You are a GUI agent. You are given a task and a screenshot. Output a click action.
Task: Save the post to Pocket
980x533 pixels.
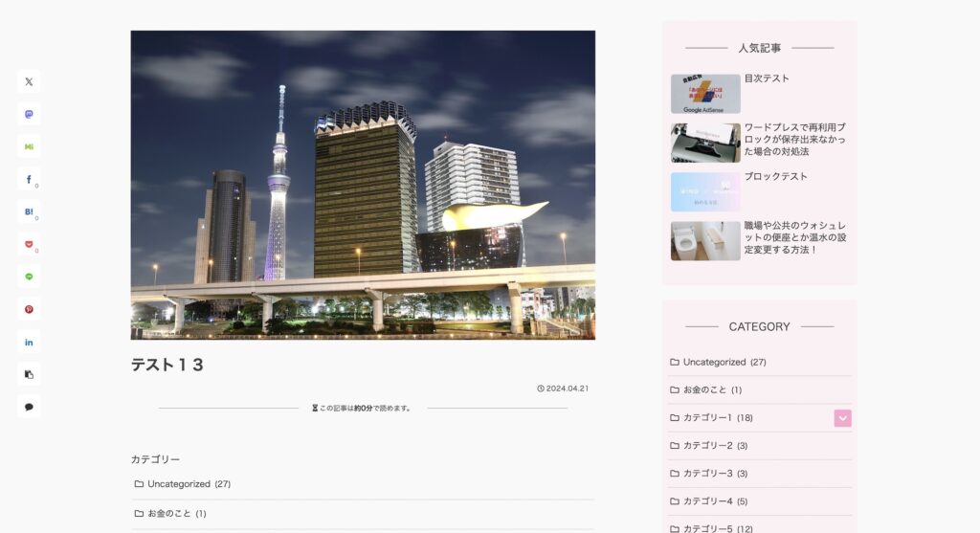coord(29,244)
